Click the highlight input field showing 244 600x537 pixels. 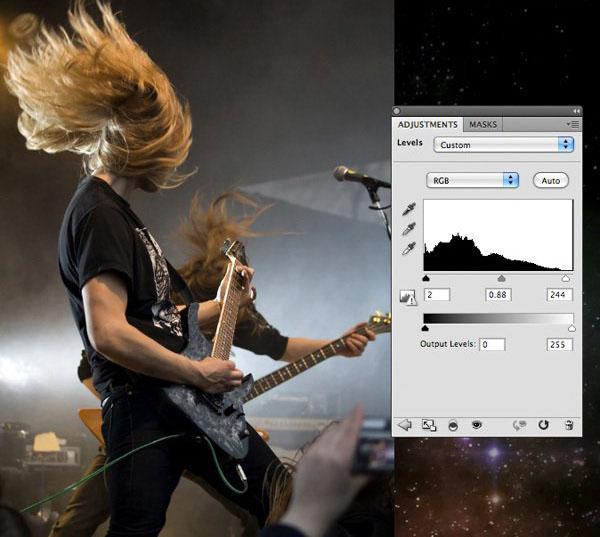(559, 295)
